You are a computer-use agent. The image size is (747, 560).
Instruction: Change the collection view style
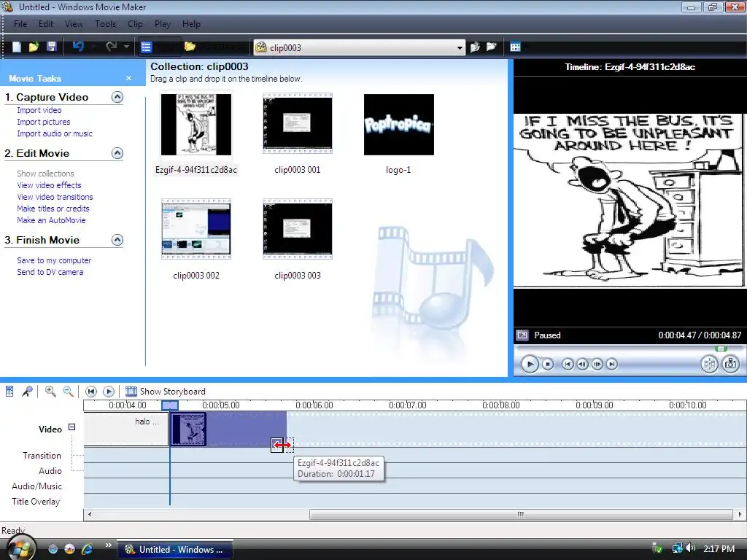[x=516, y=47]
